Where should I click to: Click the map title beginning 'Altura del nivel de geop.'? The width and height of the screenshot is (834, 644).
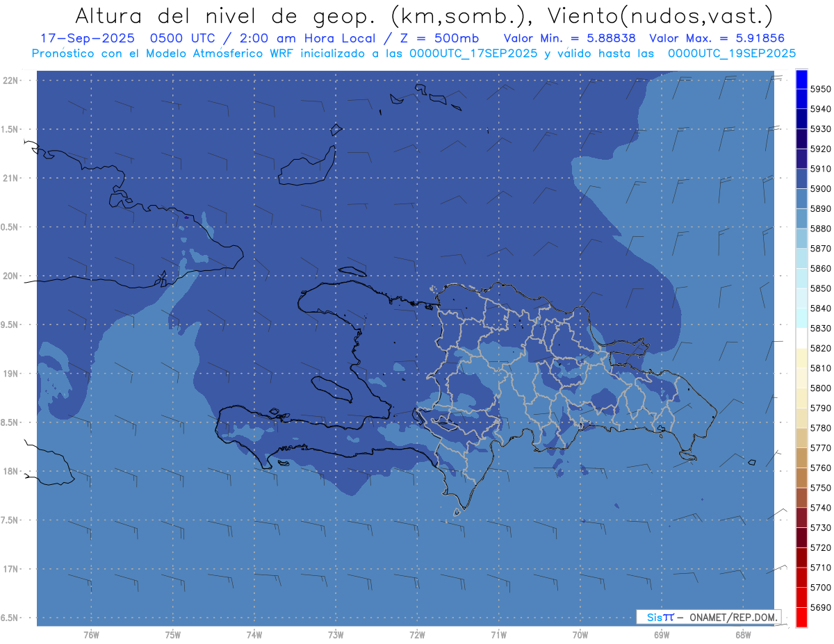click(x=423, y=15)
